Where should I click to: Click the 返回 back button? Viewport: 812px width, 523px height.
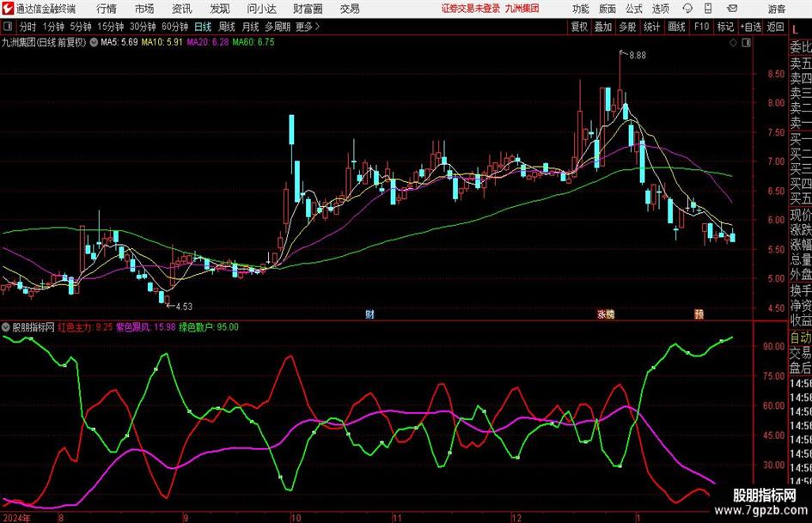pyautogui.click(x=775, y=27)
